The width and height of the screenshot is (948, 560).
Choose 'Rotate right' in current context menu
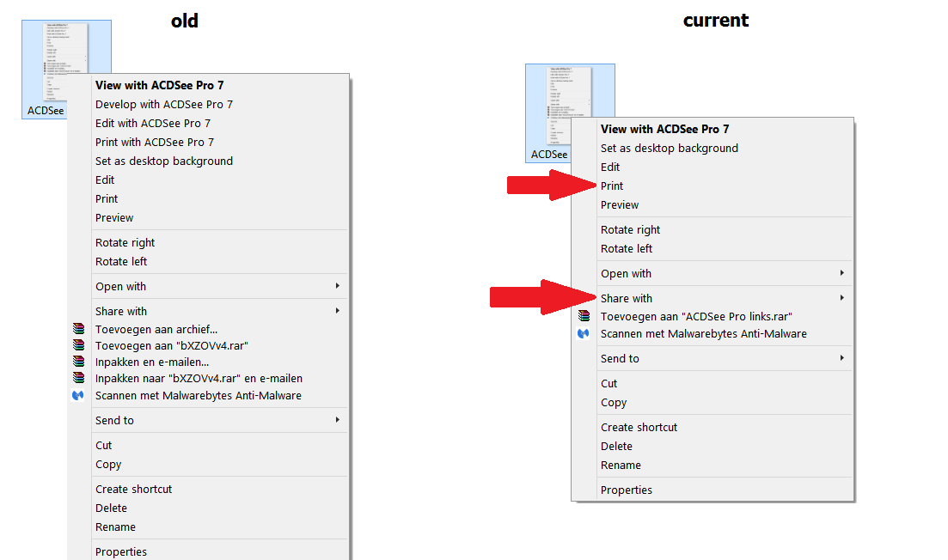[631, 229]
